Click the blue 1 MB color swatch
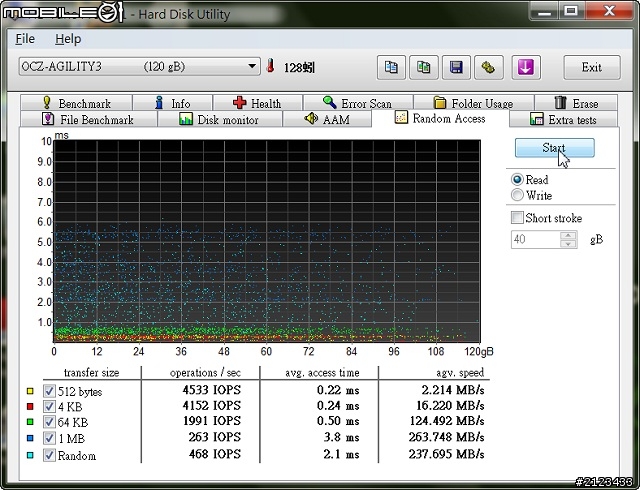The image size is (640, 490). pos(30,439)
